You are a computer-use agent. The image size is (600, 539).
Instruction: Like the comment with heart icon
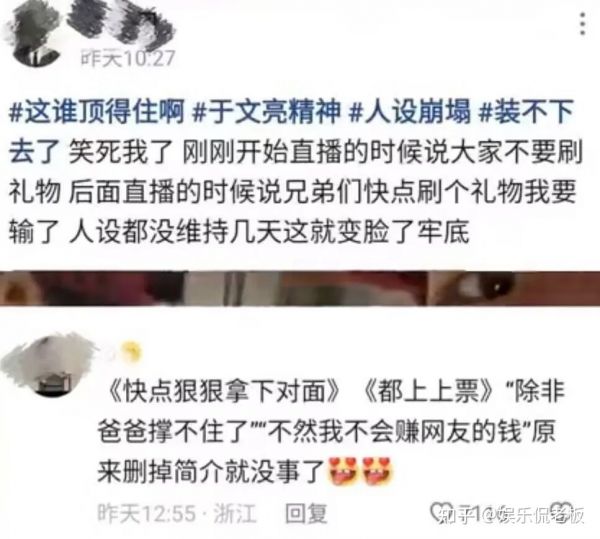pos(441,511)
